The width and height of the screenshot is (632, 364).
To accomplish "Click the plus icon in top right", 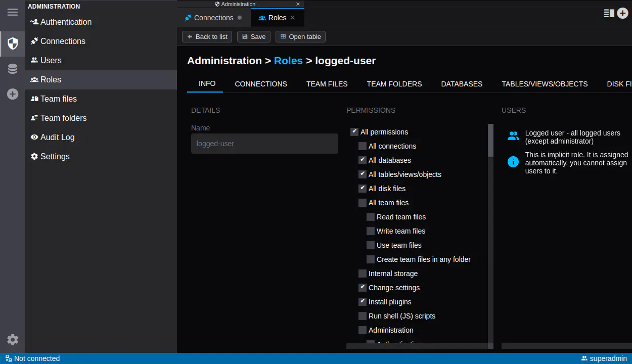I will [622, 14].
